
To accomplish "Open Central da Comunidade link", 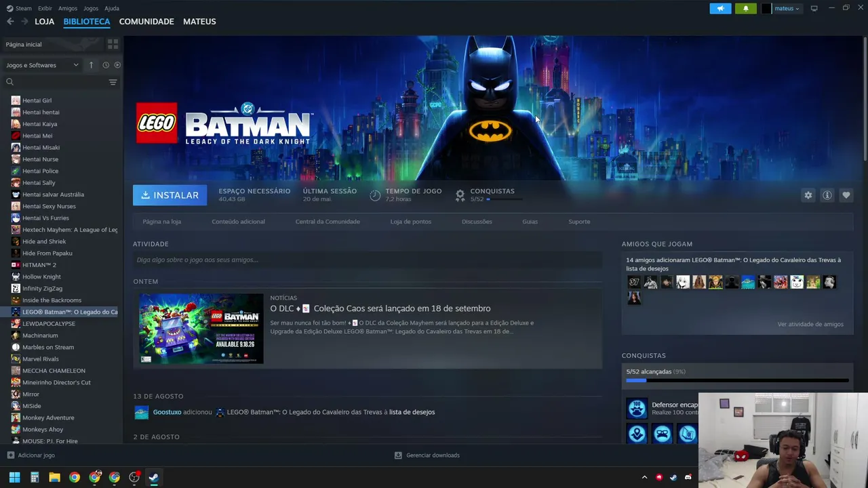I will pos(328,222).
